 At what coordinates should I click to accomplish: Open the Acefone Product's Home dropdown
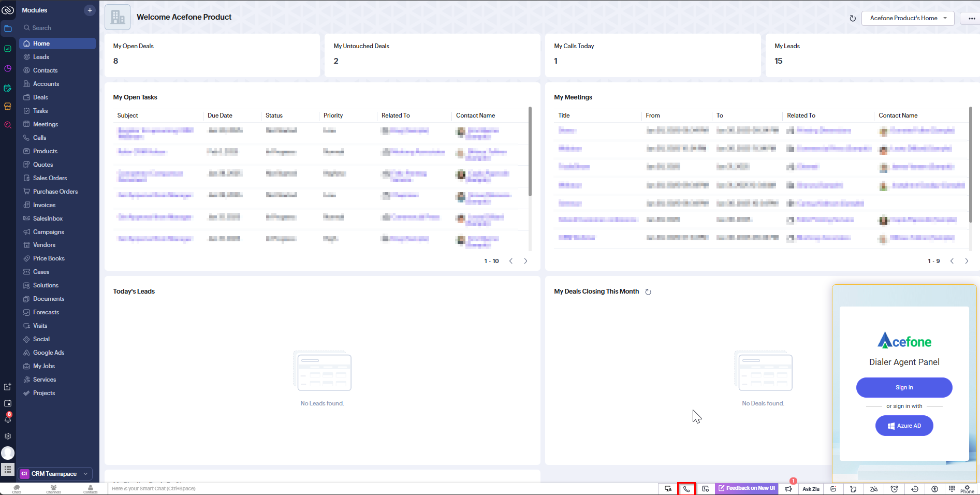[x=908, y=18]
